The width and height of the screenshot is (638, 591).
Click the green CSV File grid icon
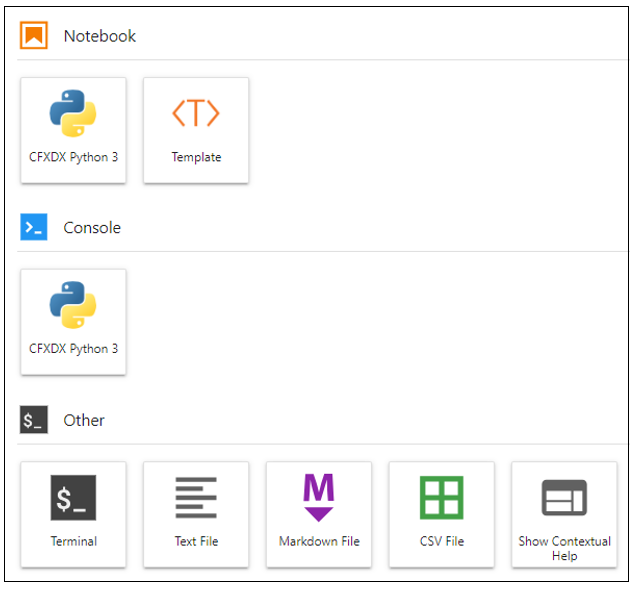[441, 497]
